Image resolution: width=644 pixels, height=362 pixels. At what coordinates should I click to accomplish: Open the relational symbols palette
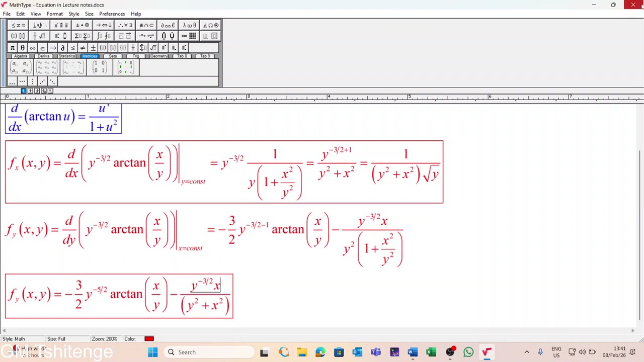tap(18, 25)
